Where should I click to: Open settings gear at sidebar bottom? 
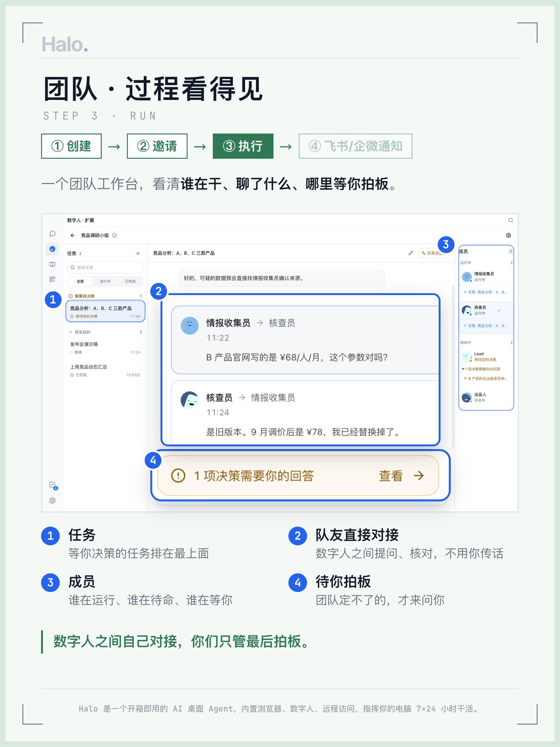click(52, 500)
